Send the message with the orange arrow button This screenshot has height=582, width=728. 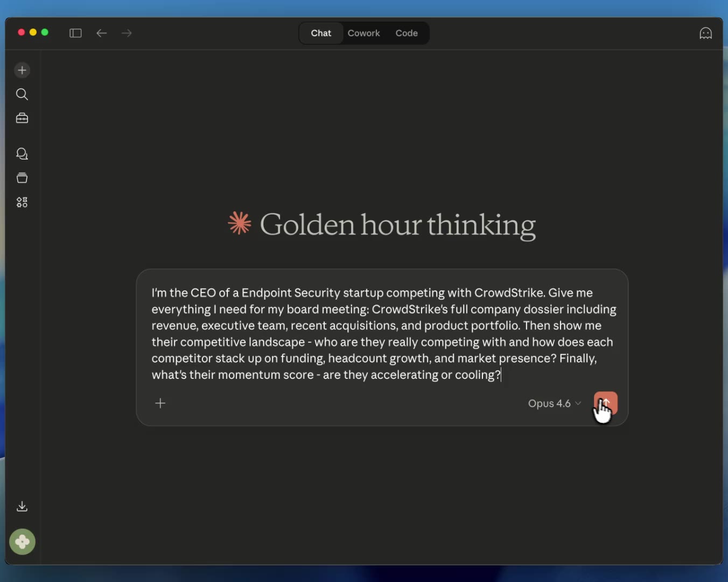[x=605, y=403]
